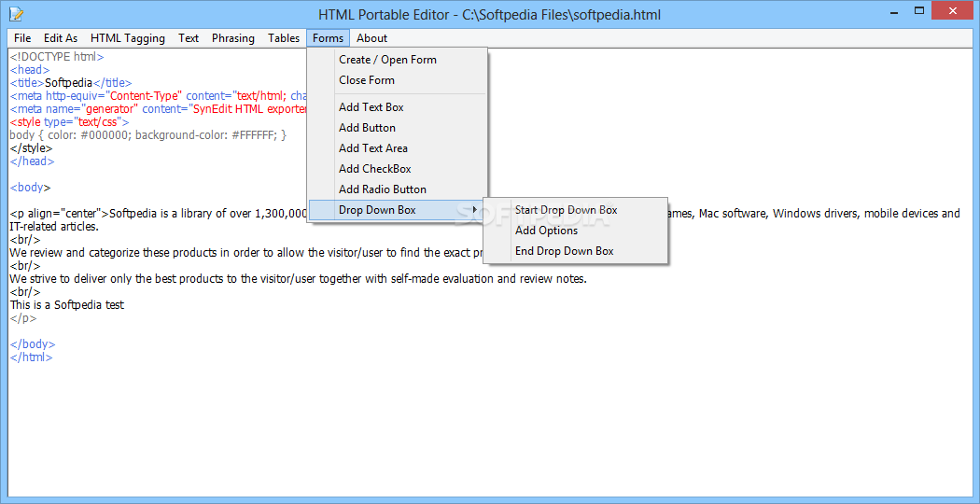Click the body color CSS rule line

(148, 135)
